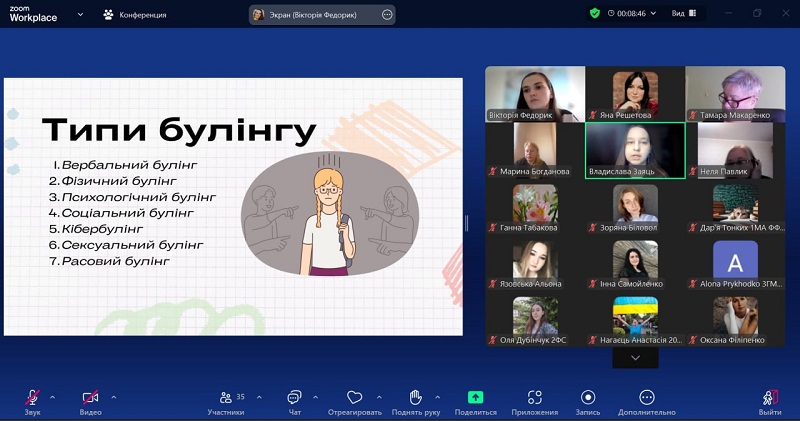
Task: Select Інна Самойленко participant tile
Action: pyautogui.click(x=635, y=262)
